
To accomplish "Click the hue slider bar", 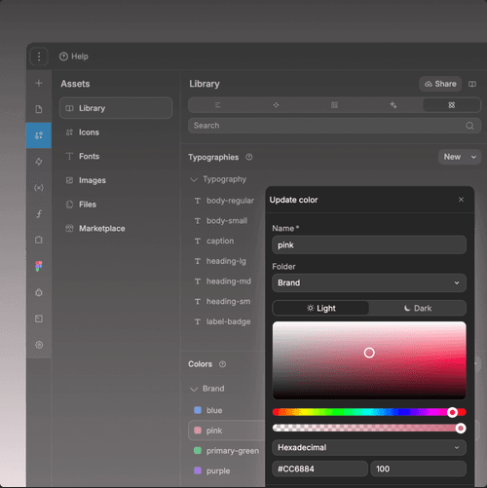I will (369, 412).
